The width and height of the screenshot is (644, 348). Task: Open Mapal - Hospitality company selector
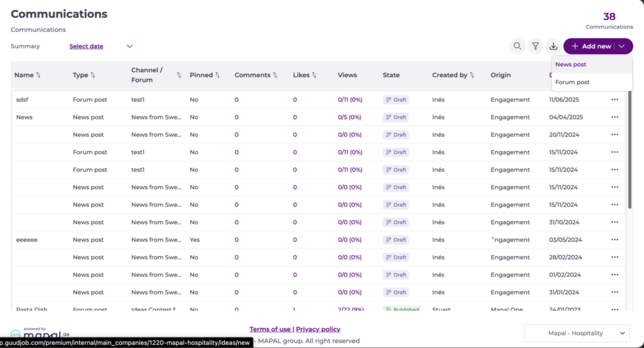click(x=577, y=333)
